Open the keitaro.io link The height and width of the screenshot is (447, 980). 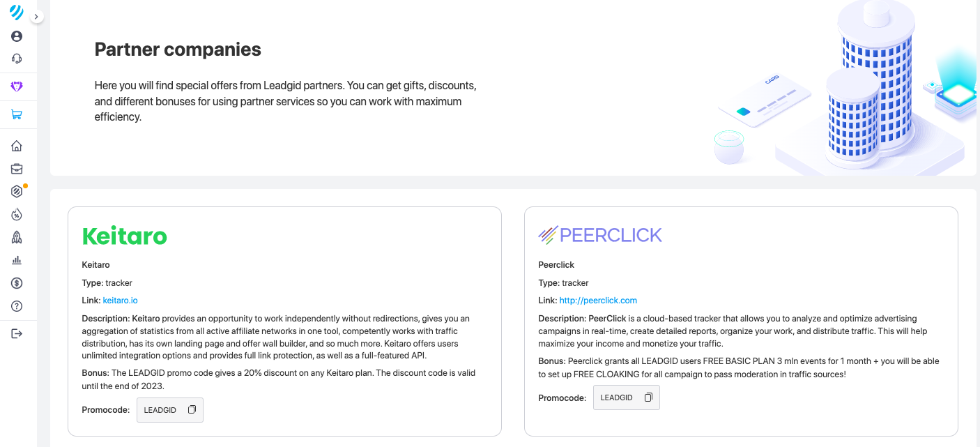pyautogui.click(x=120, y=301)
